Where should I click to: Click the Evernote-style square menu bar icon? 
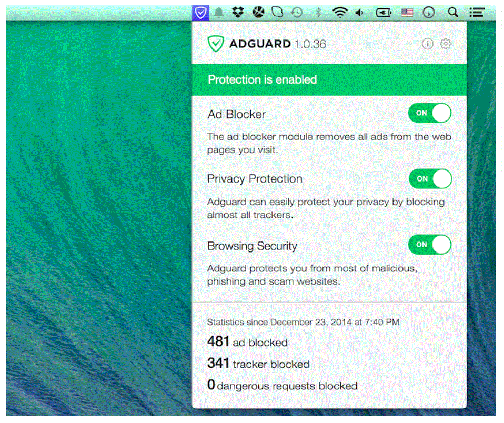(277, 12)
